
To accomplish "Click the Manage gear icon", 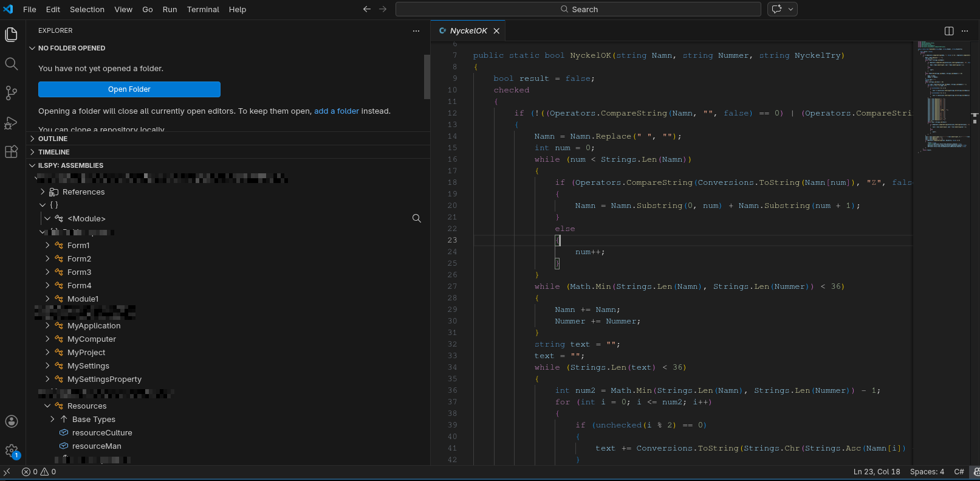I will click(11, 451).
